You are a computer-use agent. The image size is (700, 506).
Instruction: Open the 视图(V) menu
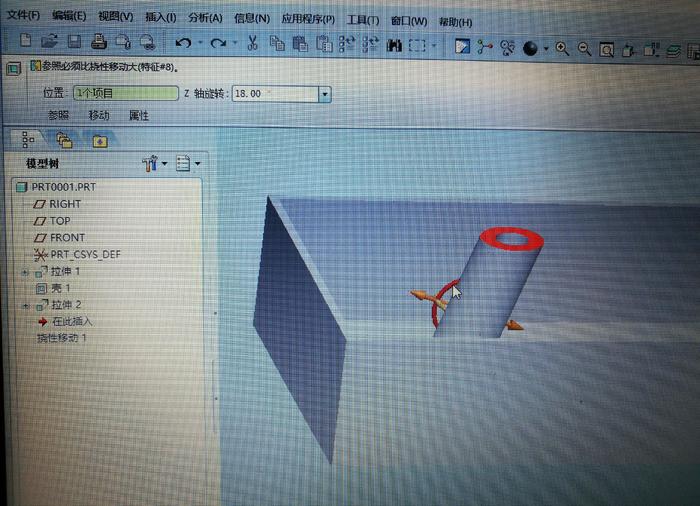pyautogui.click(x=116, y=17)
